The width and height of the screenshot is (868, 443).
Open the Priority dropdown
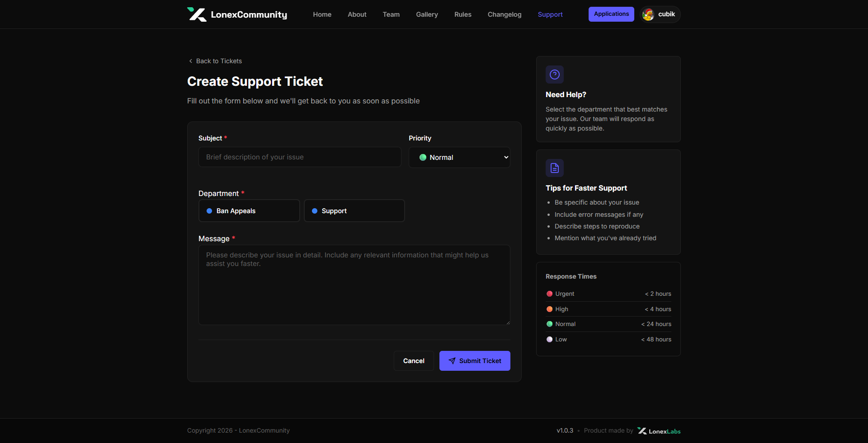pos(459,157)
